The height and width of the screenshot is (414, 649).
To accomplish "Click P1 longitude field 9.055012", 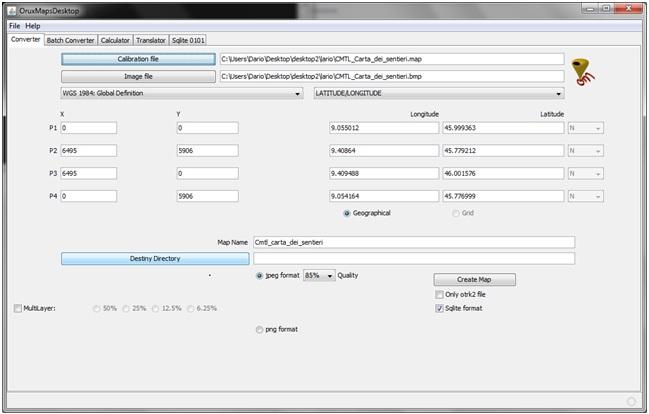I will [384, 128].
